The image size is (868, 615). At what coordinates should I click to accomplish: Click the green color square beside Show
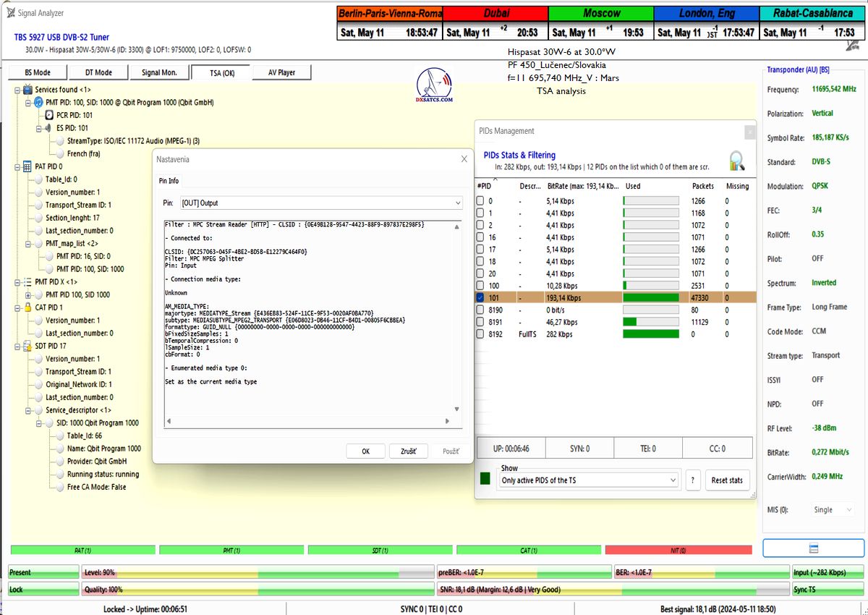[x=485, y=479]
